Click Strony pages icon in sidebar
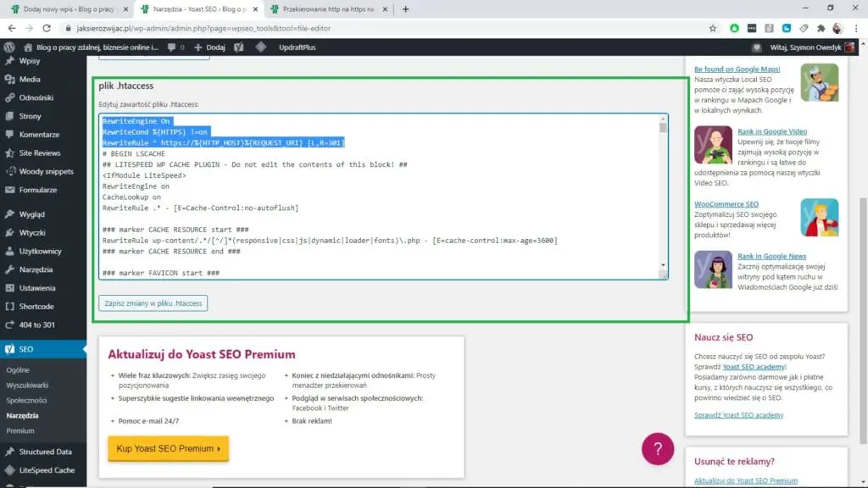 [x=9, y=116]
